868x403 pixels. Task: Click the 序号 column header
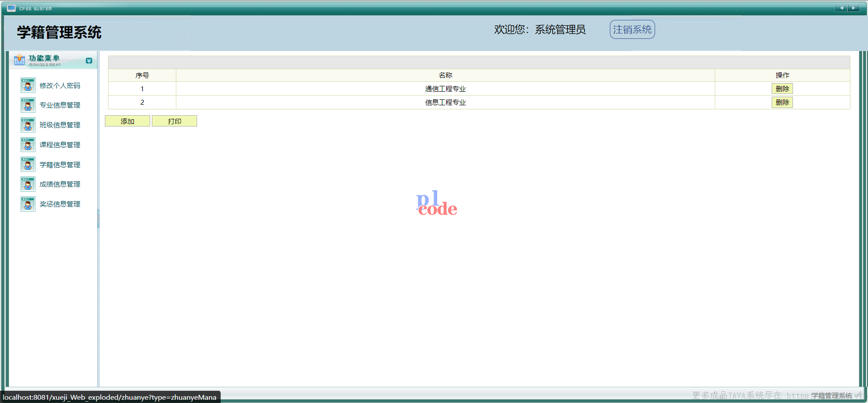click(x=142, y=75)
